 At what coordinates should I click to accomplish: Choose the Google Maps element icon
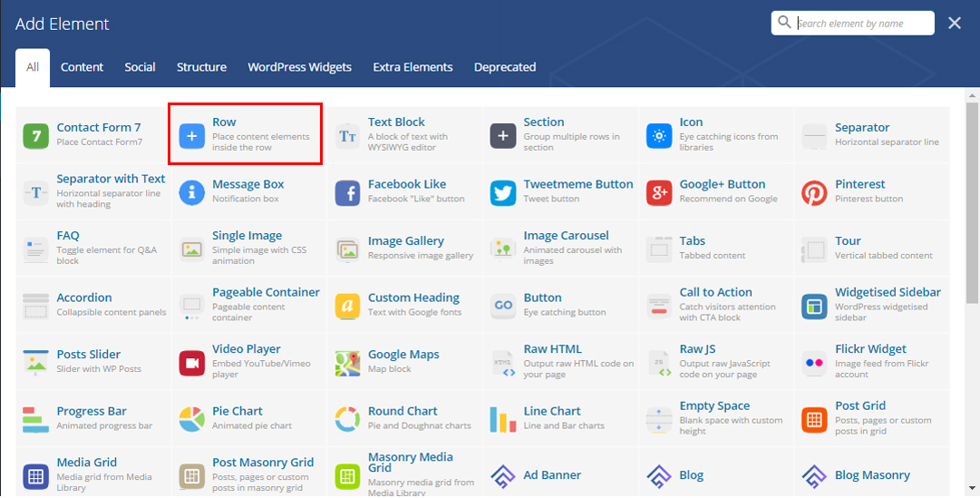click(x=347, y=364)
